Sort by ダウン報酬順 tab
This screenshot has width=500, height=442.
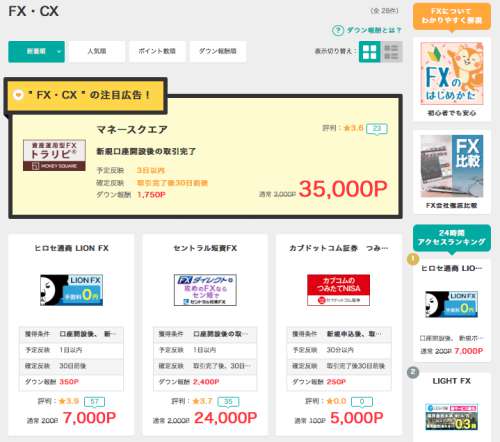click(218, 51)
